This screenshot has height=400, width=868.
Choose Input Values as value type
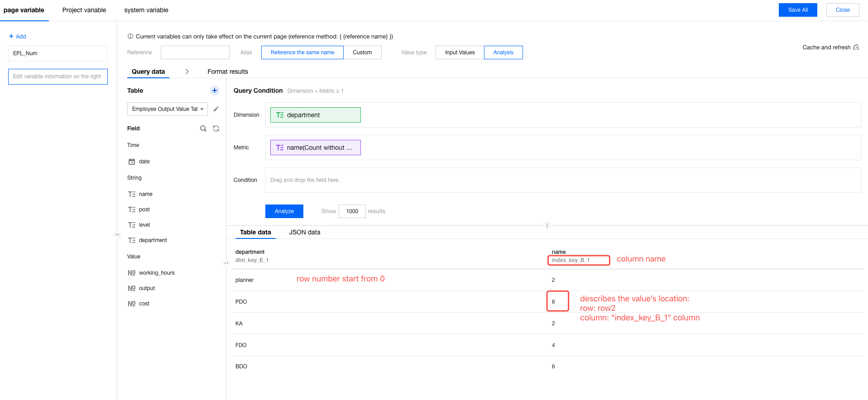click(460, 52)
